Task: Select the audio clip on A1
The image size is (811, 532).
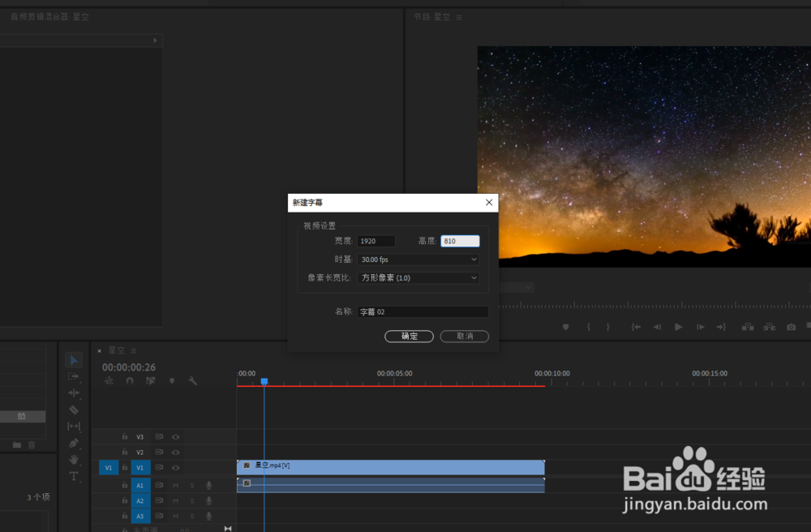Action: pos(391,485)
